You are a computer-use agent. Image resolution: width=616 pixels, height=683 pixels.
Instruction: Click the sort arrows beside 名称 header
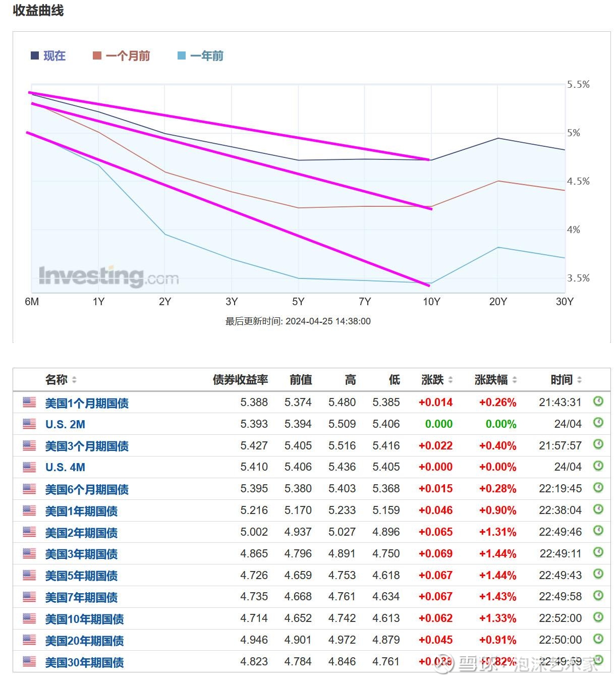74,380
